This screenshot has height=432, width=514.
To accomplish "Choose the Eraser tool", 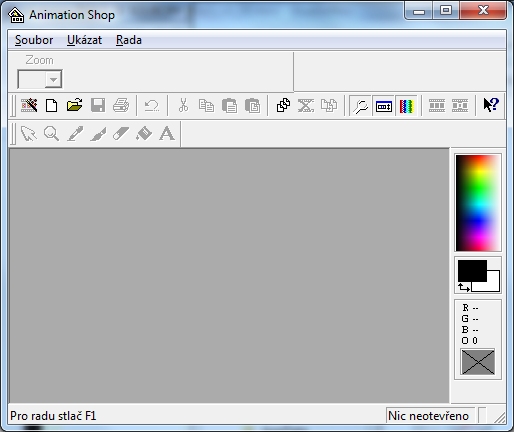I will click(121, 134).
